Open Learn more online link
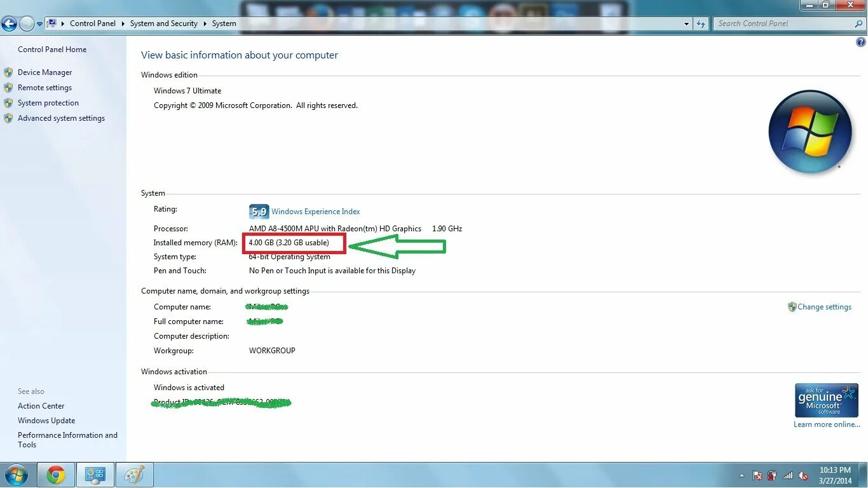 click(827, 424)
